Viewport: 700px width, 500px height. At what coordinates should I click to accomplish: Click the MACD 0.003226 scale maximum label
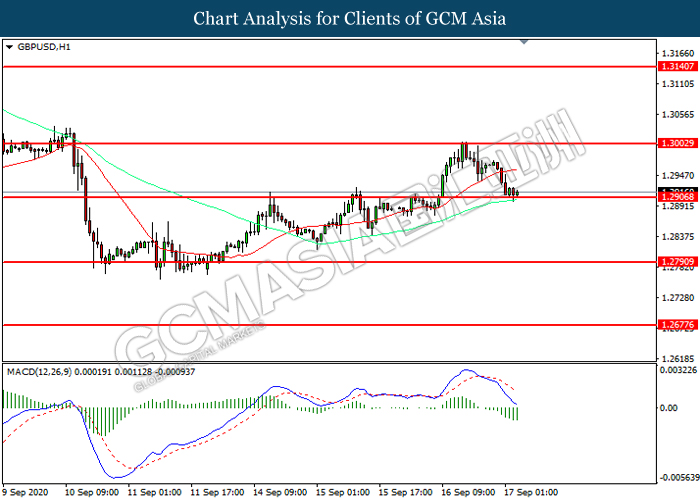678,370
